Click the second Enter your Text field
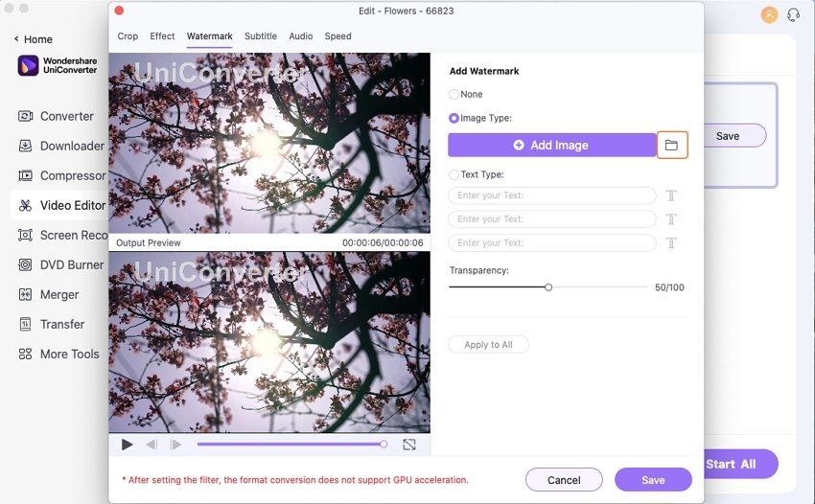815x504 pixels. 552,219
